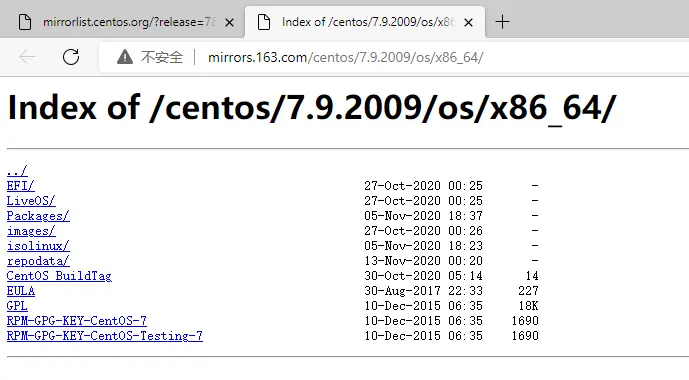Image resolution: width=689 pixels, height=380 pixels.
Task: Open the RPM-GPG-KEY-CentOS-7 file link
Action: pyautogui.click(x=77, y=320)
